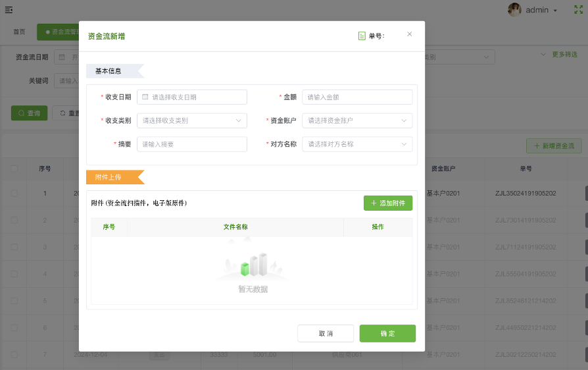
Task: Check the checkbox for row 3
Action: click(14, 247)
